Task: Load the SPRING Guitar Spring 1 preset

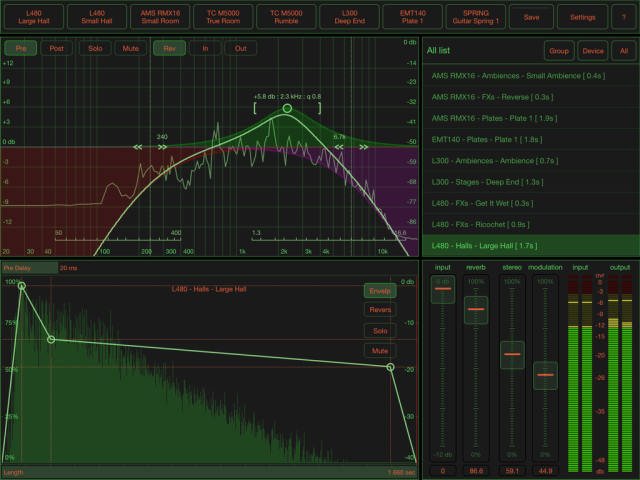Action: (x=476, y=17)
